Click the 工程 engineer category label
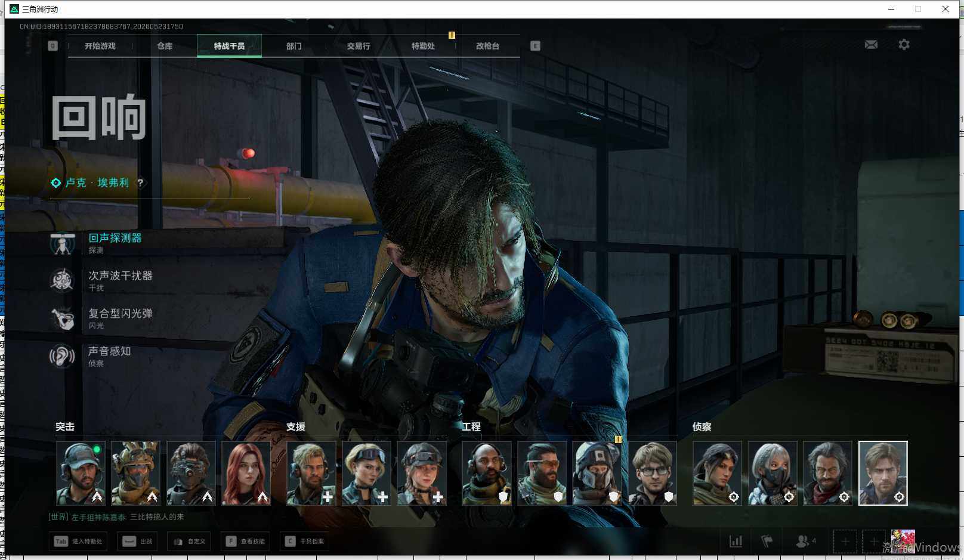964x560 pixels. coord(471,427)
